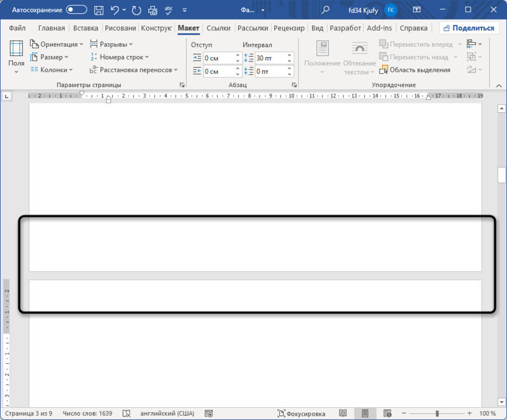The width and height of the screenshot is (507, 420).
Task: Click the Quick Print preview icon
Action: 152,11
